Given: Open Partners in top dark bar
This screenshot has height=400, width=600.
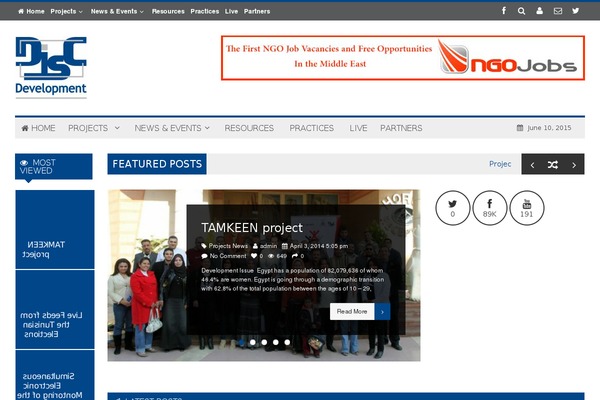Looking at the screenshot, I should [257, 11].
